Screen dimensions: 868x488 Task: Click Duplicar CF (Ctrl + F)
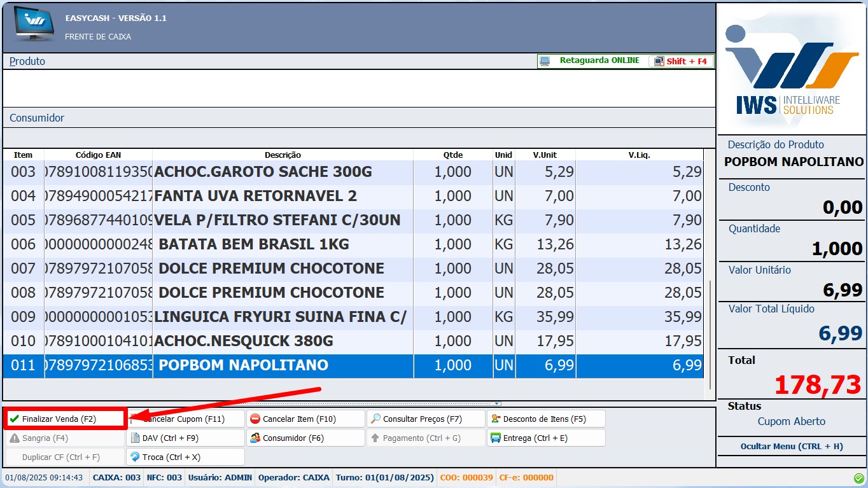point(65,457)
